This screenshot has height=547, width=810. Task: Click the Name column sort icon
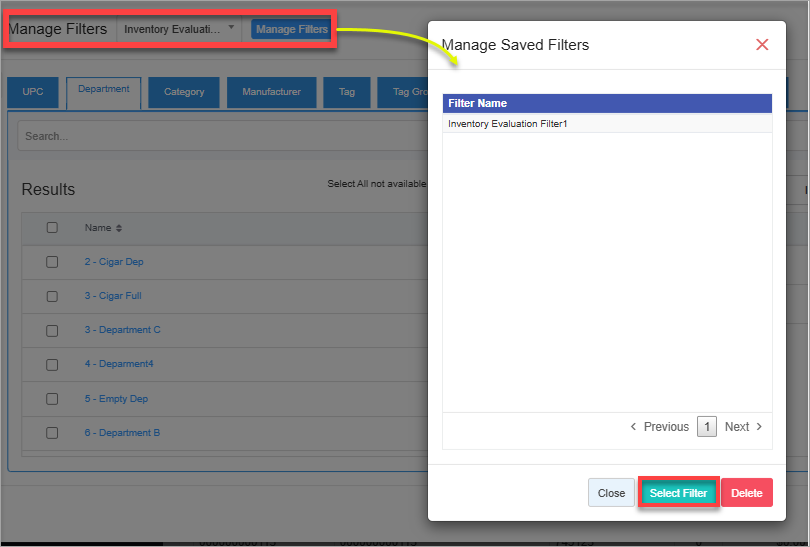tap(119, 228)
